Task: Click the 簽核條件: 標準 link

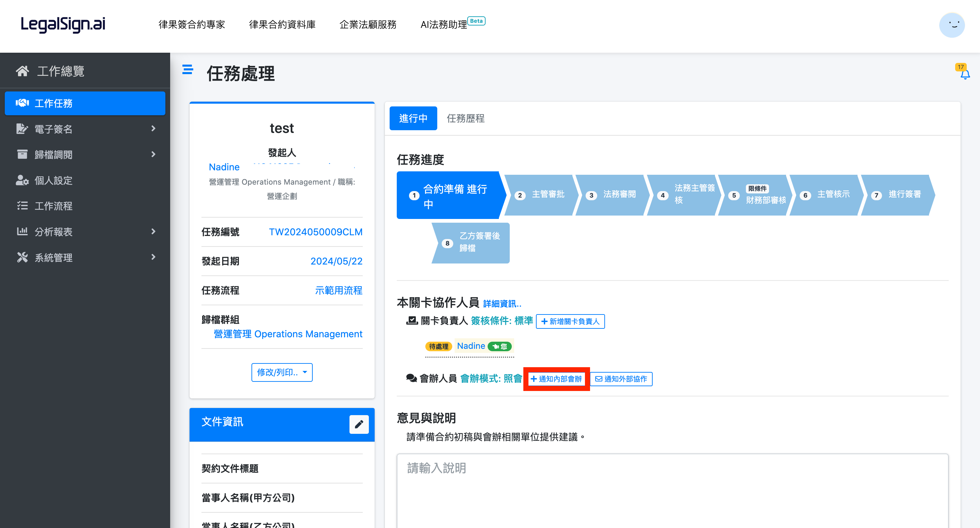Action: tap(502, 321)
